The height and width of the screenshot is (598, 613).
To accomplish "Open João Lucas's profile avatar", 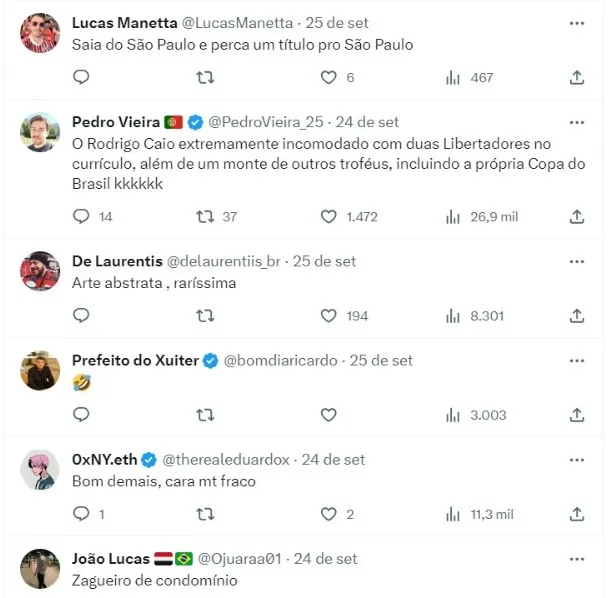I will click(x=40, y=568).
